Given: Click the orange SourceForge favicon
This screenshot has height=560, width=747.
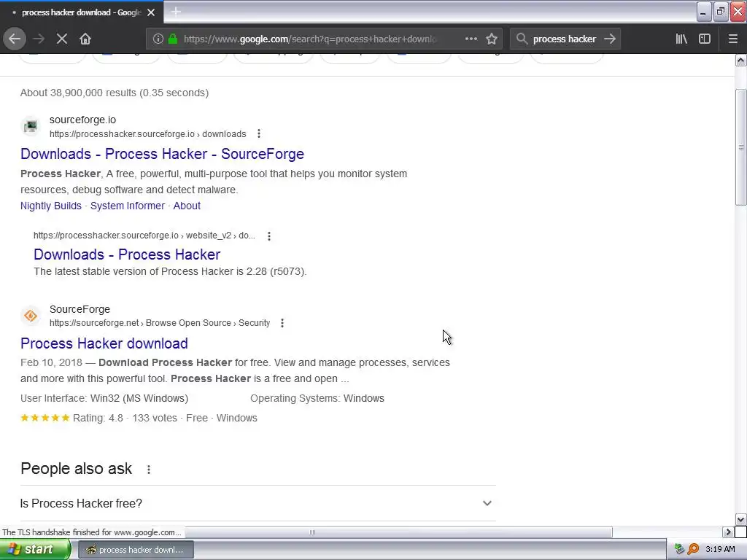Looking at the screenshot, I should 31,316.
